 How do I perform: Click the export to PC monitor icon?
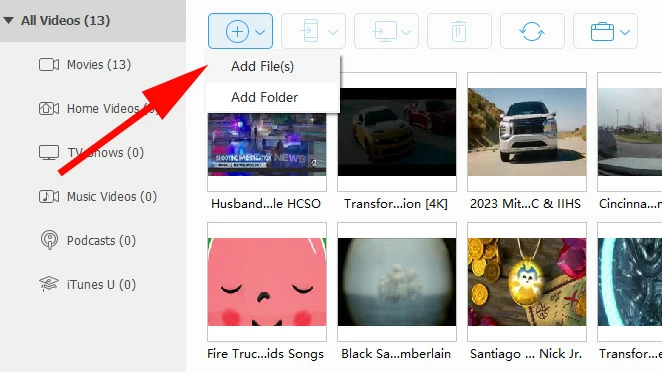tap(384, 31)
